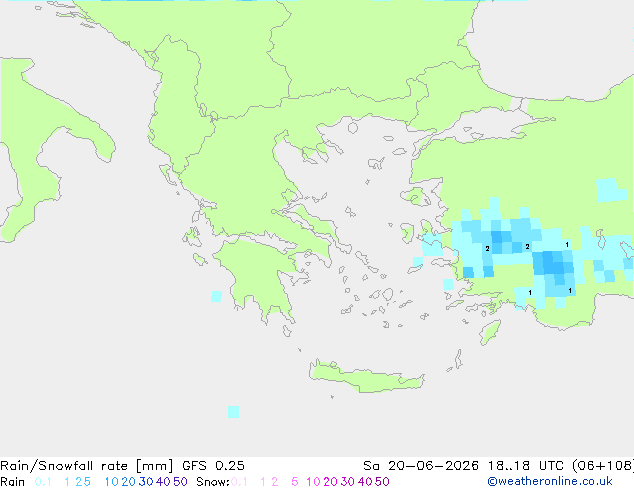Click the "Rain/Snowfall rate [mm]" title text
The image size is (634, 490).
(87, 466)
